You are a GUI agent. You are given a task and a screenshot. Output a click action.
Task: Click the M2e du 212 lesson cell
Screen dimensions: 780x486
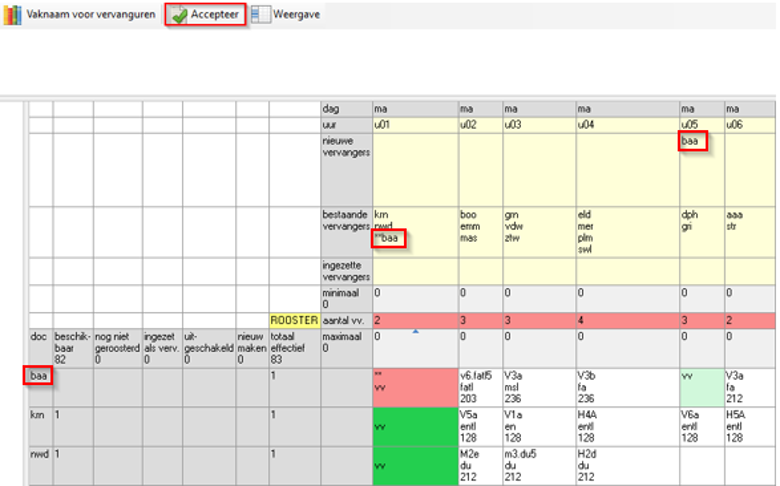(x=480, y=465)
